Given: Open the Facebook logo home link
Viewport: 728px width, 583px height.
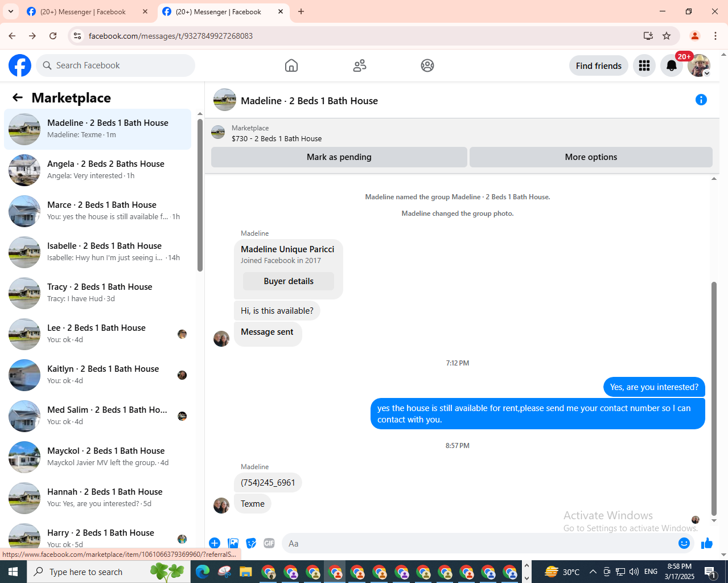Looking at the screenshot, I should pyautogui.click(x=20, y=65).
